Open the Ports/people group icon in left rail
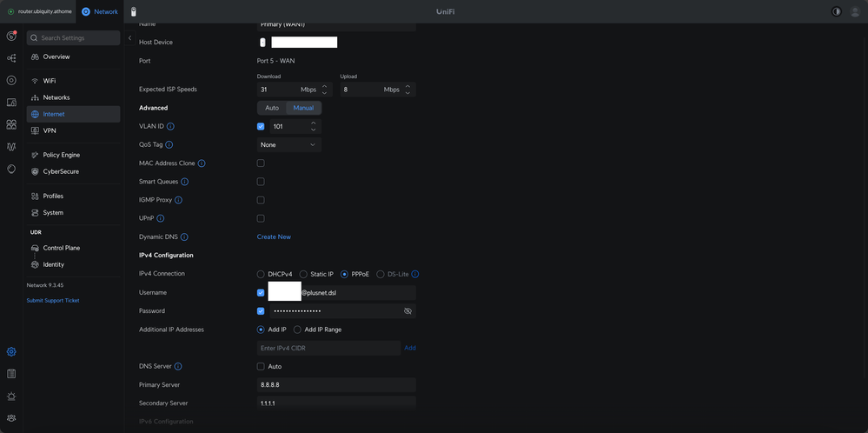 11,124
